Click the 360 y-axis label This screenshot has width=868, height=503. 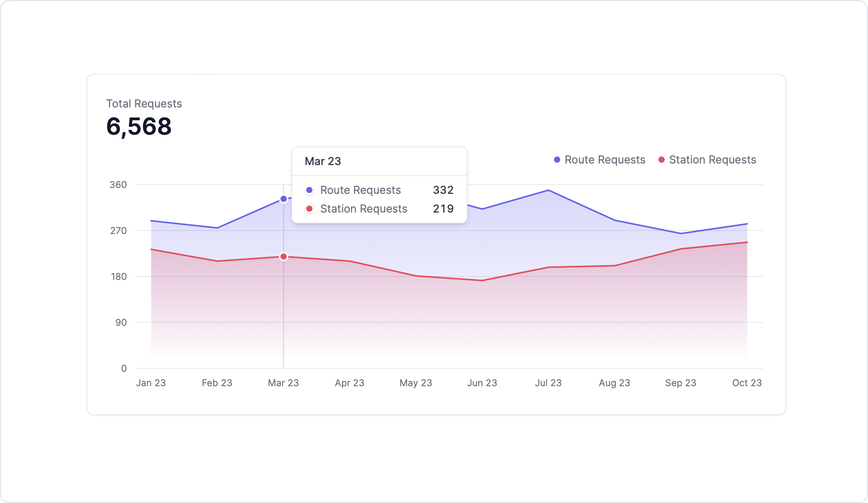click(x=118, y=185)
